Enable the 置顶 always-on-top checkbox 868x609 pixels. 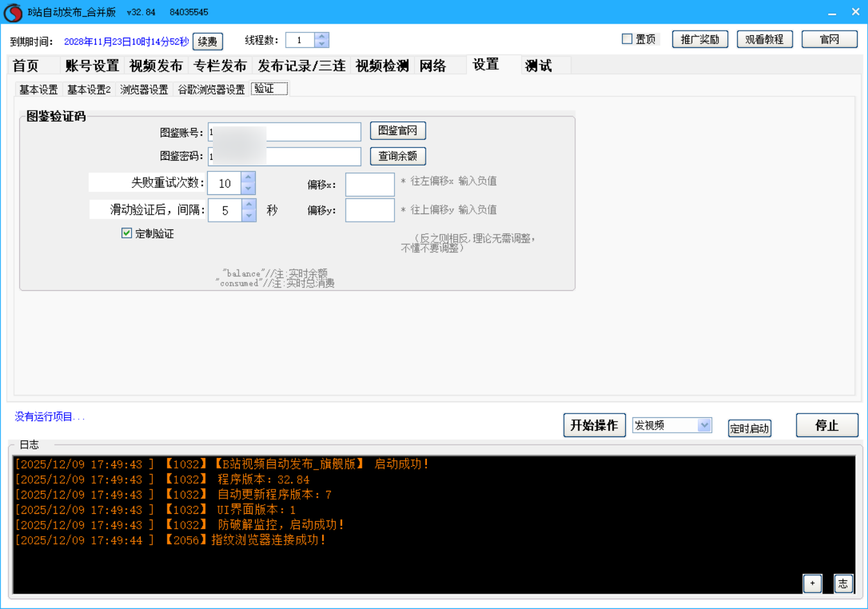pyautogui.click(x=627, y=39)
